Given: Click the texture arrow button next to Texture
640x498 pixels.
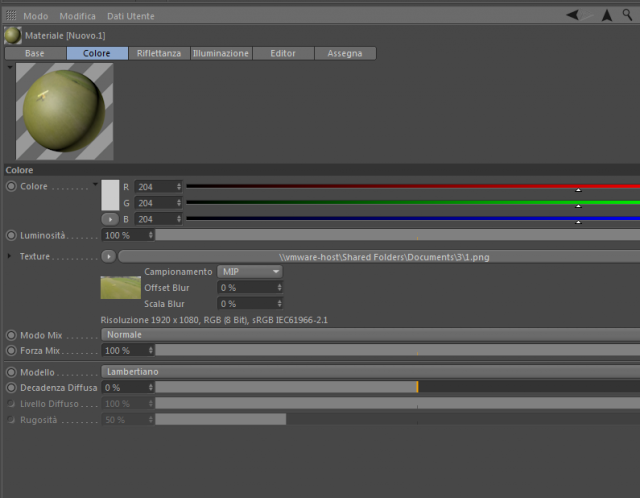Looking at the screenshot, I should [x=109, y=256].
